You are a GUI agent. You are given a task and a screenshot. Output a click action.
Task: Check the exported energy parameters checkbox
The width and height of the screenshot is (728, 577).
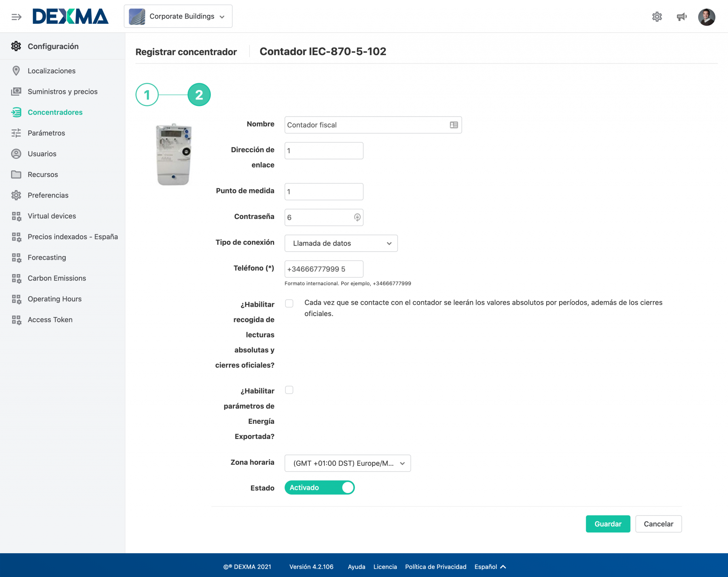[x=289, y=390]
